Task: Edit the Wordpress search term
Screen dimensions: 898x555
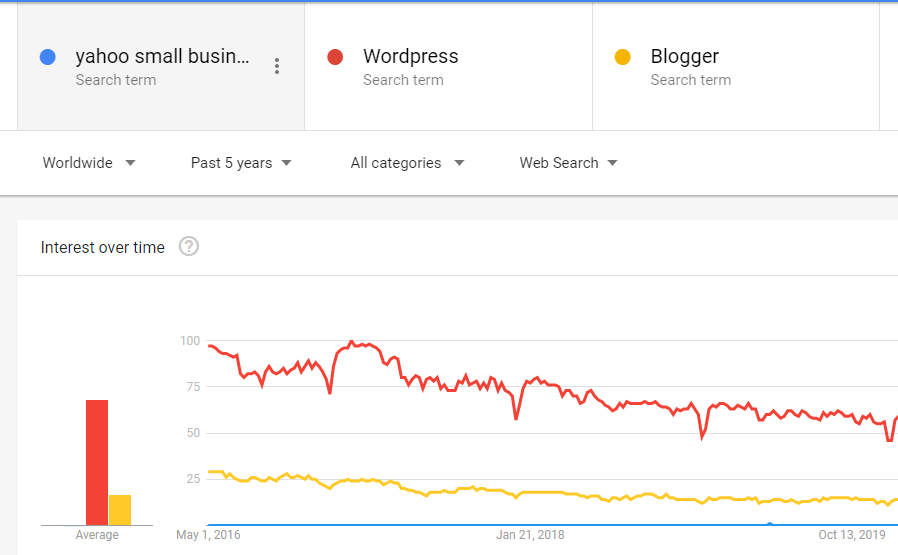Action: pos(411,56)
